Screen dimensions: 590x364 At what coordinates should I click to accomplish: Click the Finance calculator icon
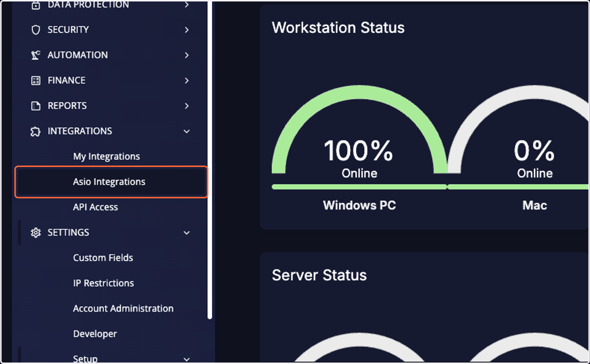(x=35, y=81)
